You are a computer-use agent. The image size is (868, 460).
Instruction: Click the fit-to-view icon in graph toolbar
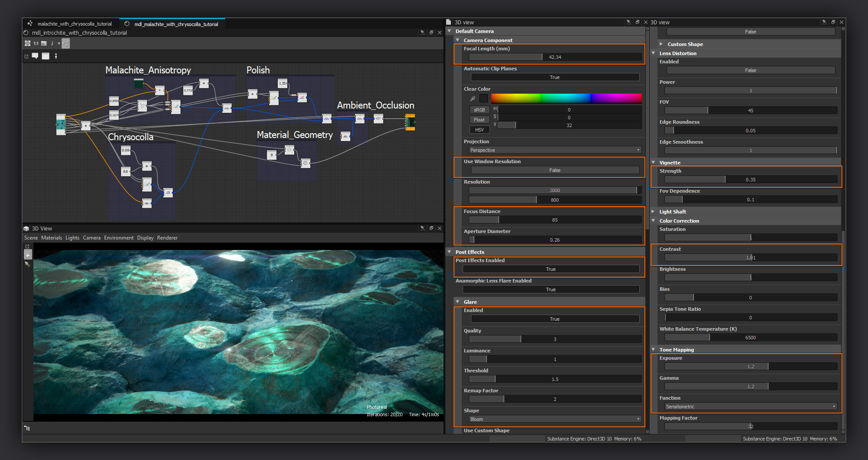pos(28,43)
